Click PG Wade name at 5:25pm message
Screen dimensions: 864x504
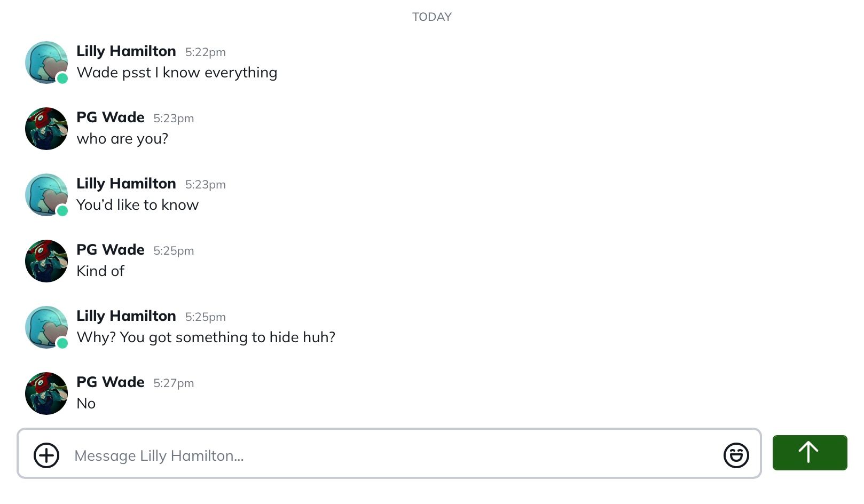(111, 250)
